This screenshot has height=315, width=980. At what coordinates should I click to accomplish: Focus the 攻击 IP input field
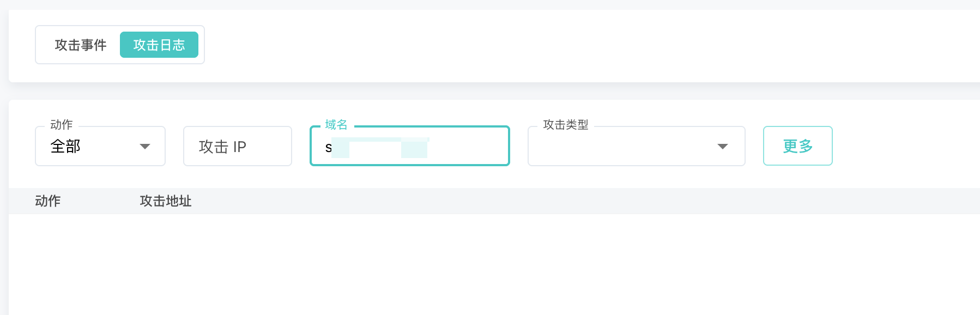(x=238, y=146)
